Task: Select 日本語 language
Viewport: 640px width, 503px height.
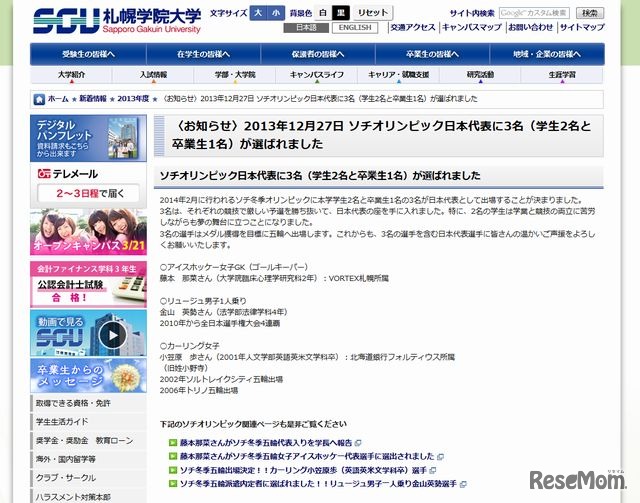Action: click(306, 28)
